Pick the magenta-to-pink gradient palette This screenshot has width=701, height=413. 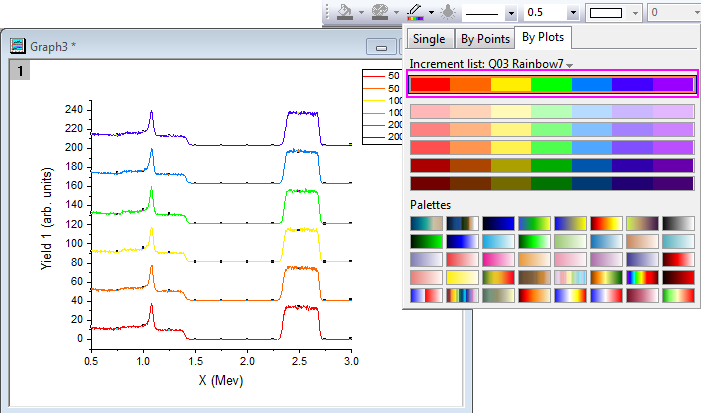pyautogui.click(x=498, y=259)
